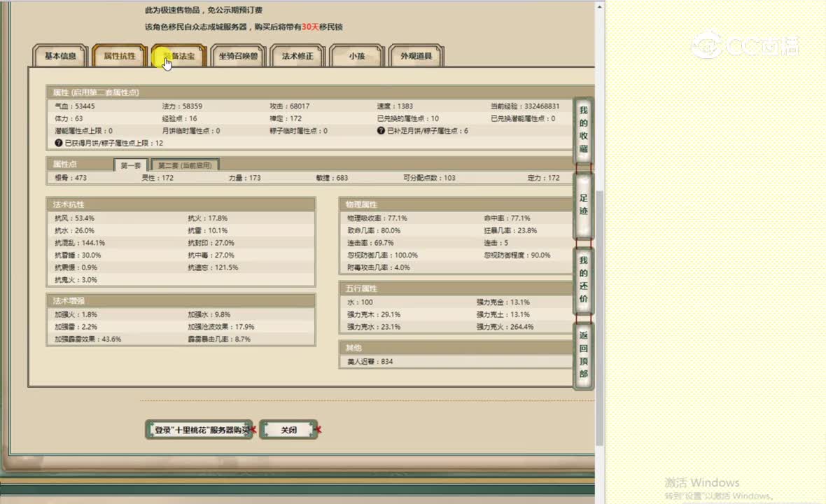
Task: Click the scrollbar up arrow
Action: (x=599, y=7)
